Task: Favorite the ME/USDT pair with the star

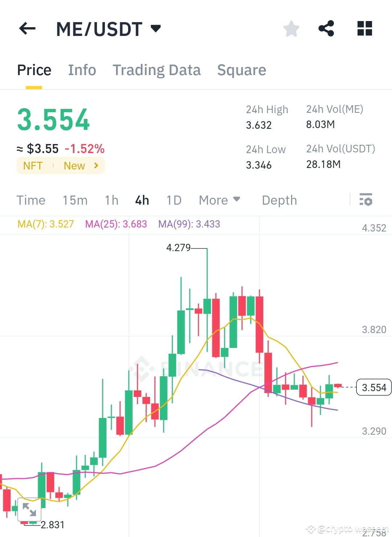Action: [291, 28]
